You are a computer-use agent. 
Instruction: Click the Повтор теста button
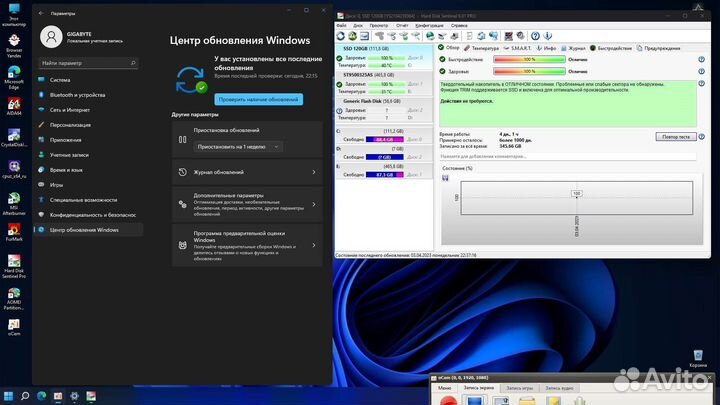point(676,137)
